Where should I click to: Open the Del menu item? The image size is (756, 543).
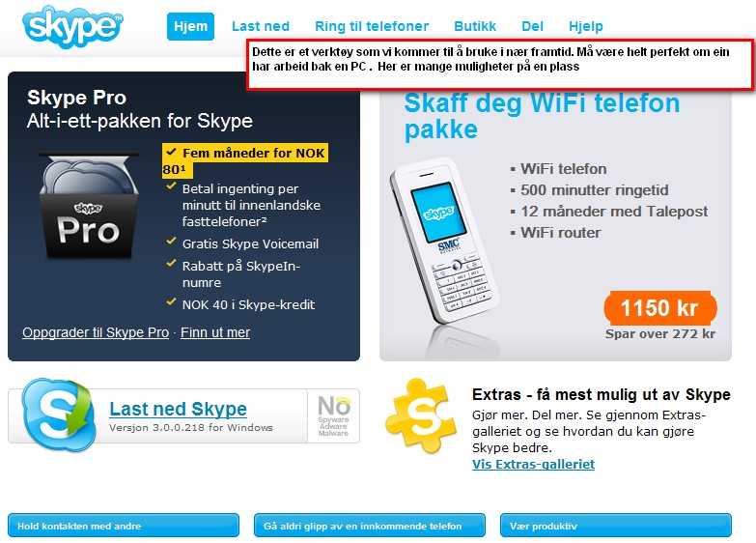point(532,26)
